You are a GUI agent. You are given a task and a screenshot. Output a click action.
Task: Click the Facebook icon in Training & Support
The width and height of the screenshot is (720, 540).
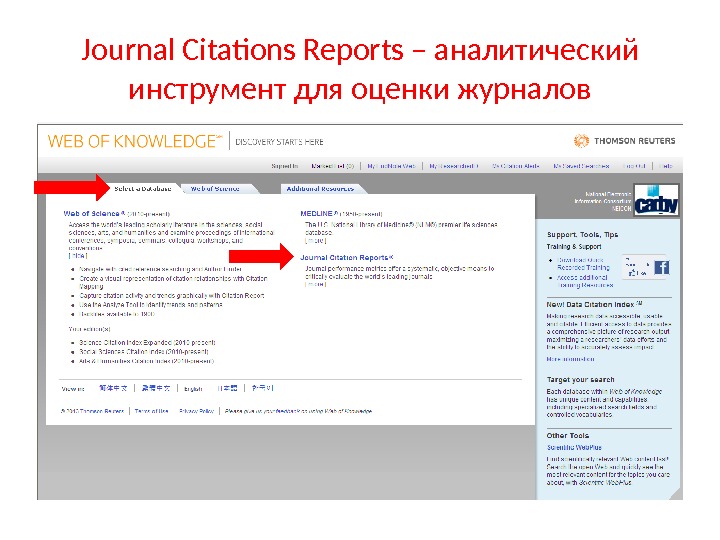(x=662, y=267)
